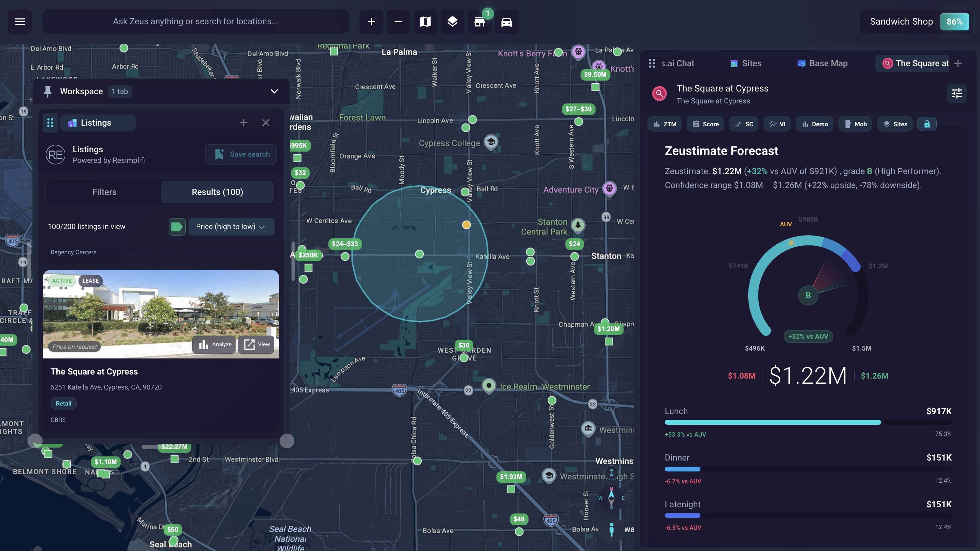Open the tune settings sliders icon
Image resolution: width=980 pixels, height=551 pixels.
[956, 94]
